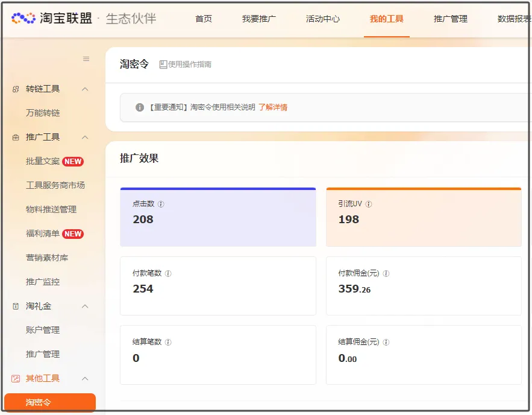Select the 引流UV metric card
This screenshot has height=415, width=532.
tap(424, 217)
